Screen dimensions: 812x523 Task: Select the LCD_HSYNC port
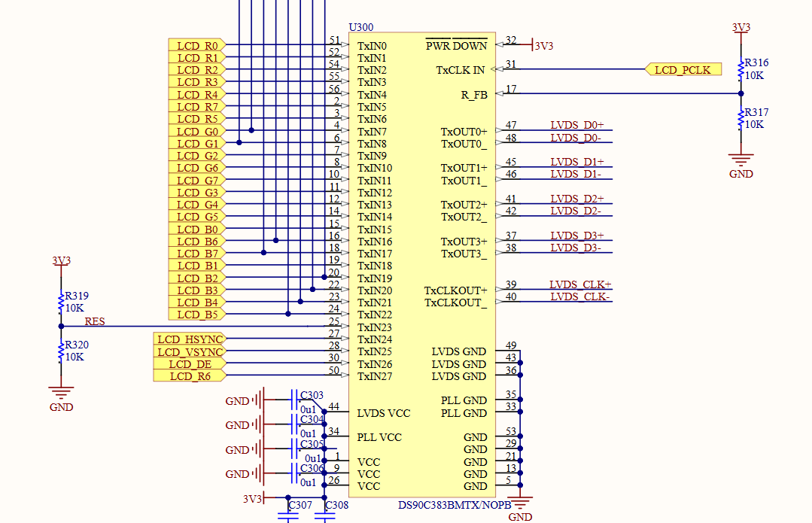point(189,339)
